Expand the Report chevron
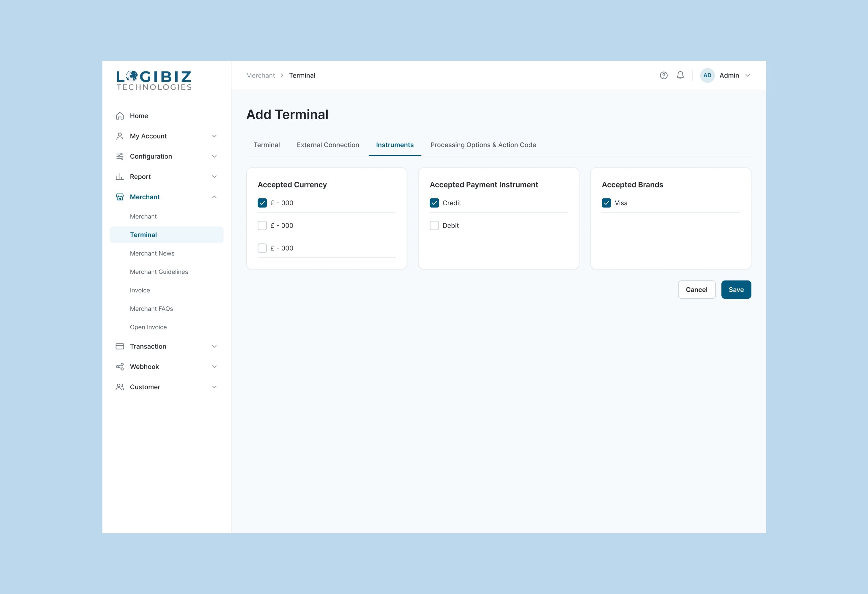The width and height of the screenshot is (868, 594). click(x=214, y=177)
